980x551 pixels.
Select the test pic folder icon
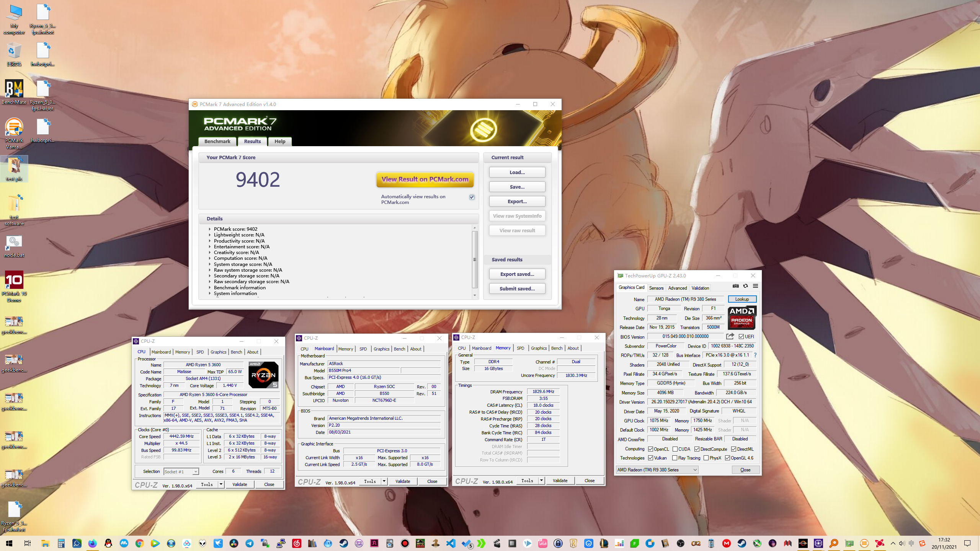click(14, 169)
